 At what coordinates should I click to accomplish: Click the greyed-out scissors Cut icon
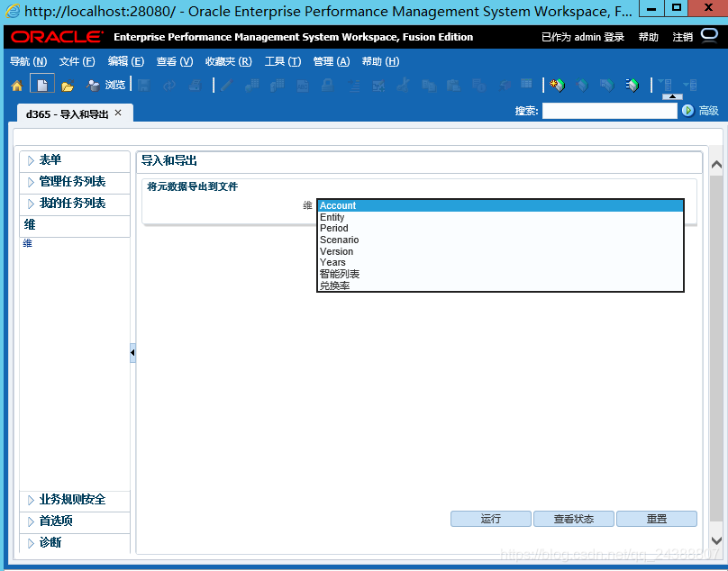coord(403,85)
